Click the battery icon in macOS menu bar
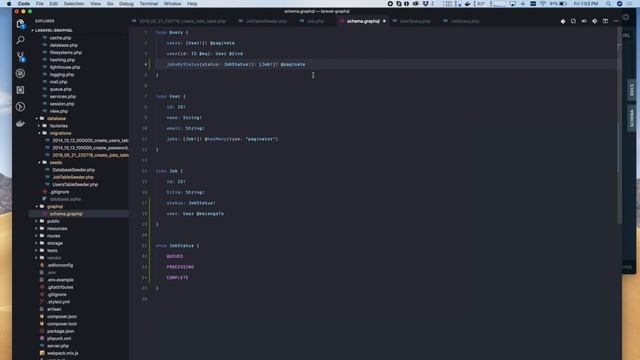Image resolution: width=640 pixels, height=360 pixels. click(x=563, y=4)
